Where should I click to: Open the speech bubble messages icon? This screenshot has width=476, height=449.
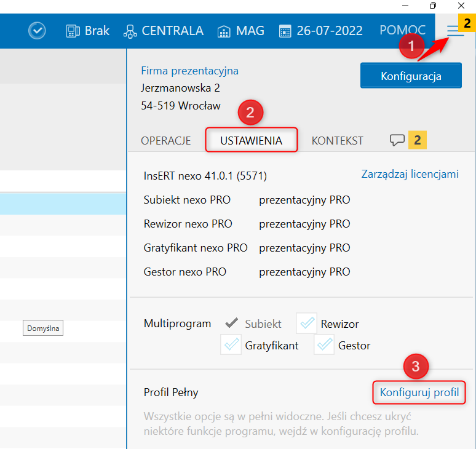397,140
